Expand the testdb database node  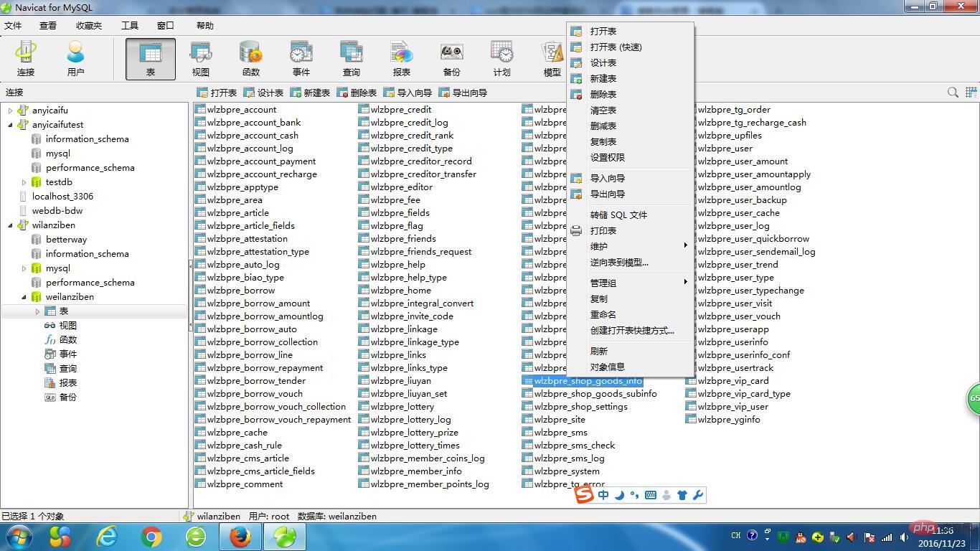tap(24, 182)
